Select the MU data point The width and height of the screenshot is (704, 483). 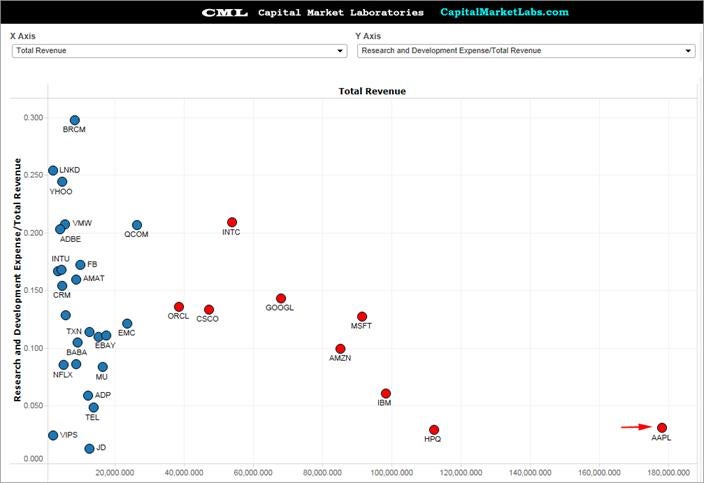(103, 367)
